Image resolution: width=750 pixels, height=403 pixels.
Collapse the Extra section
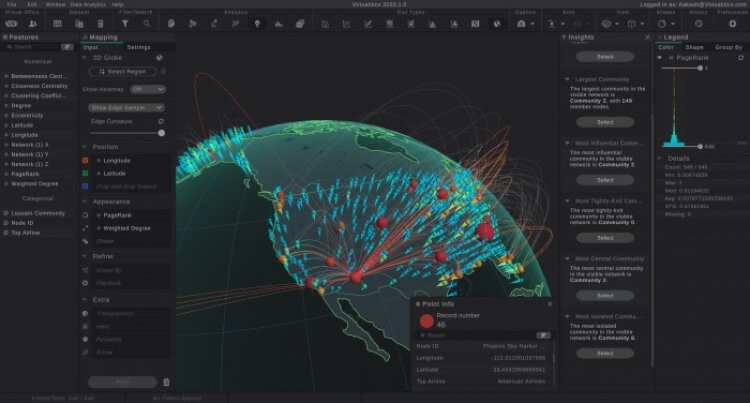click(x=85, y=300)
